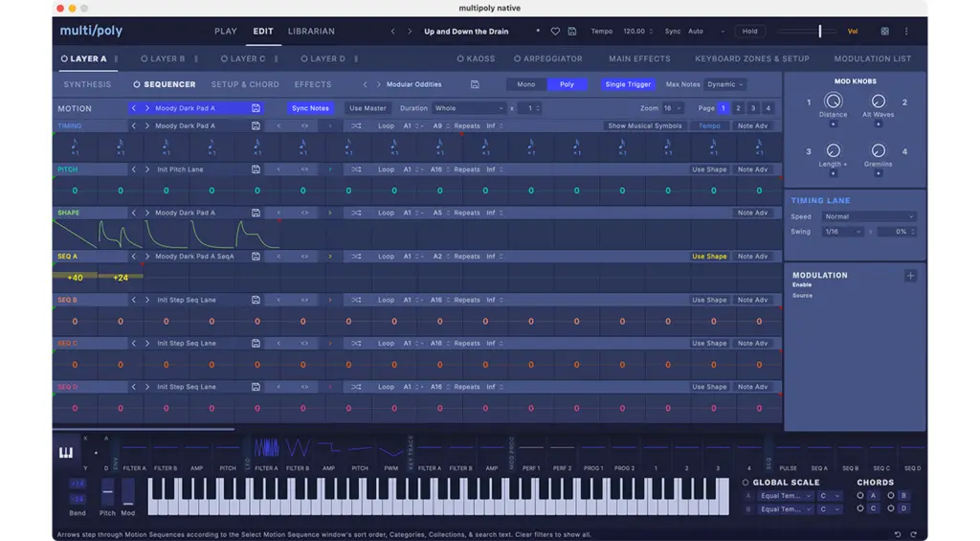Click the Sync Notes button
Viewport: 980px width, 541px height.
(310, 108)
